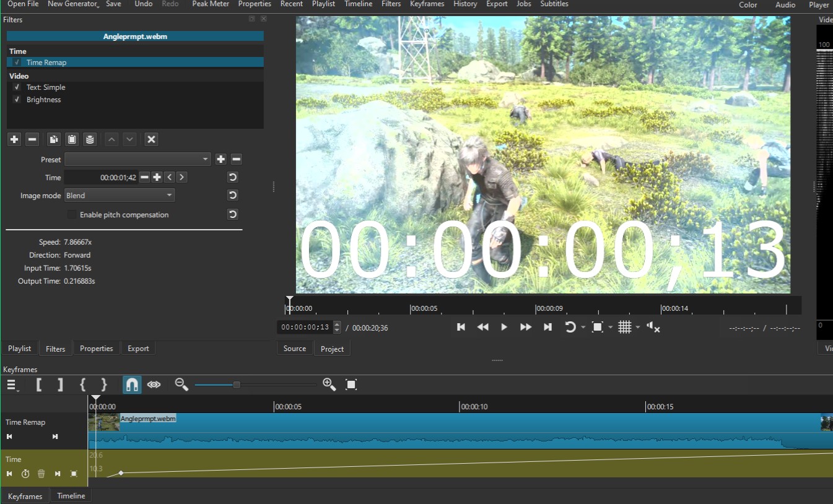
Task: Switch to the Timeline tab
Action: pos(71,496)
